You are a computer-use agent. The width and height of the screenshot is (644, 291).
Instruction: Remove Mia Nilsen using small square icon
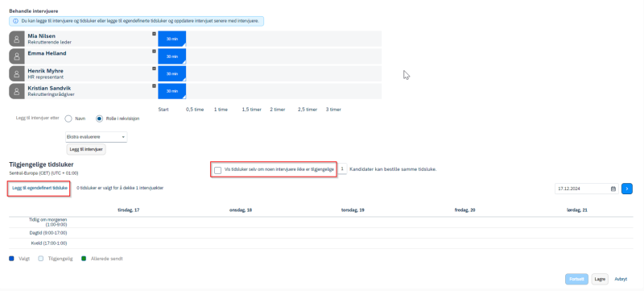[154, 34]
